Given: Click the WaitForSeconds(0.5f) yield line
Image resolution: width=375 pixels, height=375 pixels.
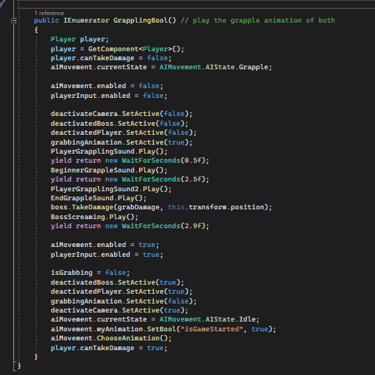Looking at the screenshot, I should point(130,160).
